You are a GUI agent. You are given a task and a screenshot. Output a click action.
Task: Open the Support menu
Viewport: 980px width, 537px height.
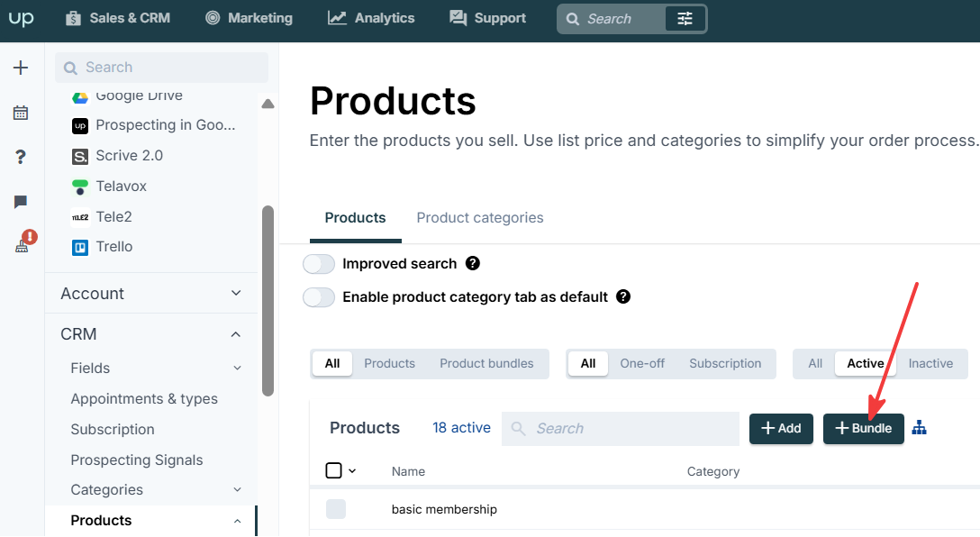click(488, 18)
